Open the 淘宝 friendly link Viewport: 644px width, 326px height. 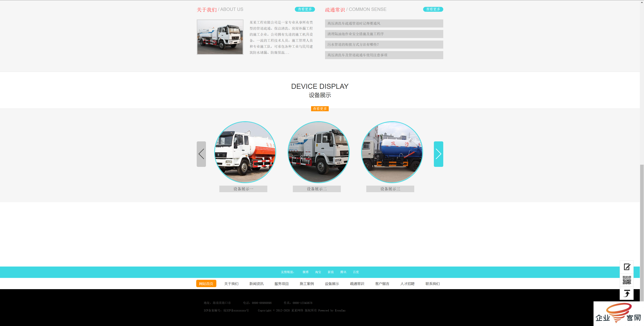click(318, 272)
